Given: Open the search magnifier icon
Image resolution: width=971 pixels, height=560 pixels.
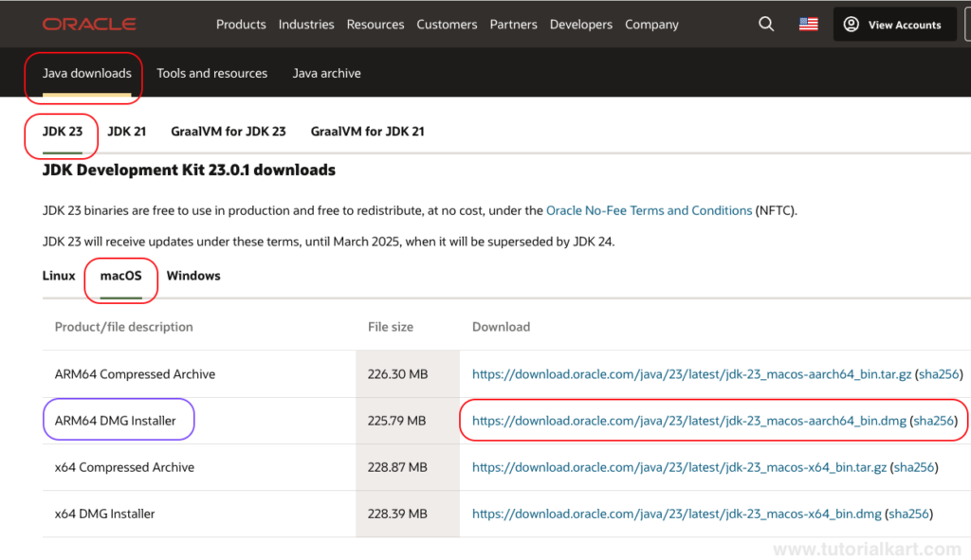Looking at the screenshot, I should [766, 24].
